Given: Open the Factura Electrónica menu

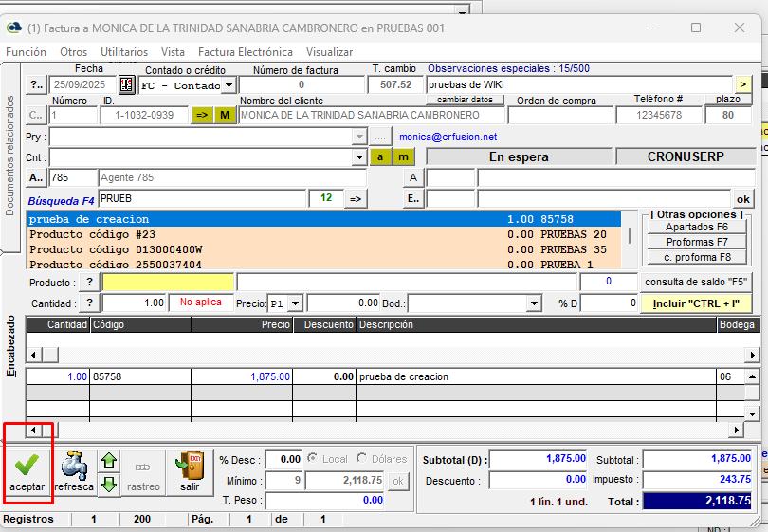Looking at the screenshot, I should (x=245, y=52).
